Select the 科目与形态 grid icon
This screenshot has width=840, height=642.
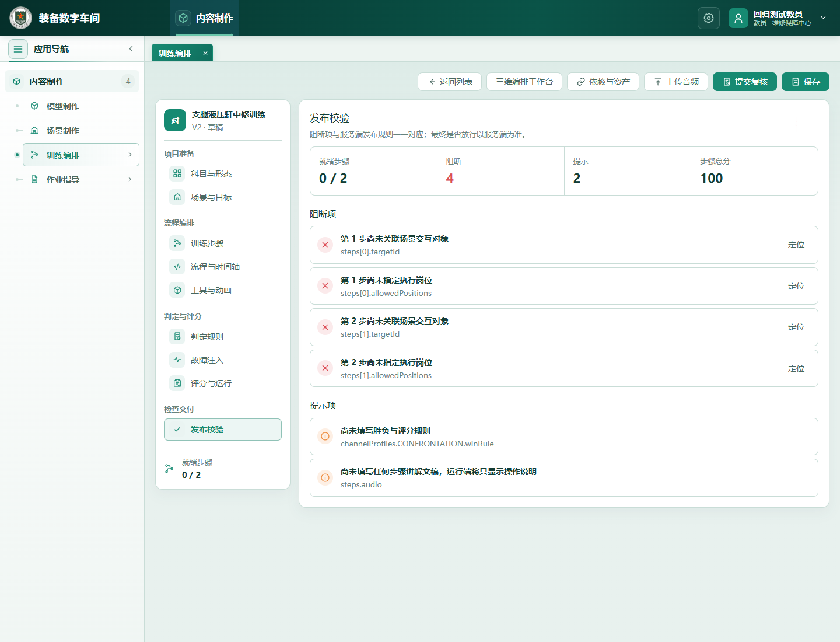click(x=177, y=173)
